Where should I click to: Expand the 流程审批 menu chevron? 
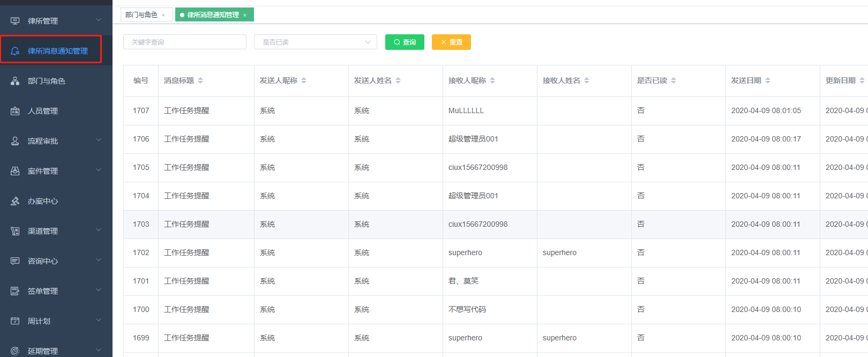click(99, 140)
